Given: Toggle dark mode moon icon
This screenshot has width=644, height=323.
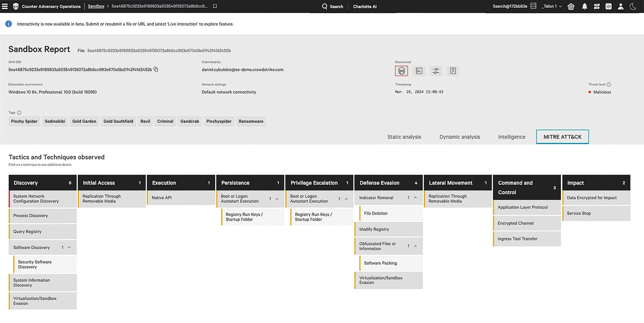Looking at the screenshot, I should point(633,6).
